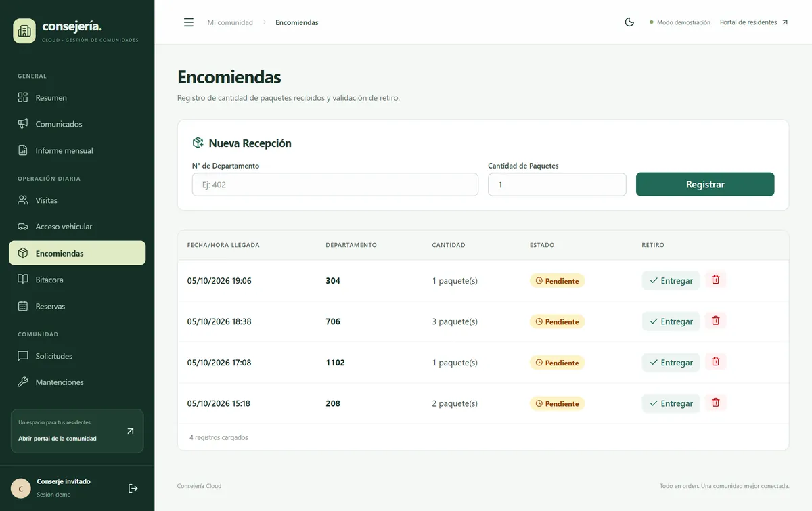Open Informe mensual section
The width and height of the screenshot is (812, 511).
coord(77,150)
